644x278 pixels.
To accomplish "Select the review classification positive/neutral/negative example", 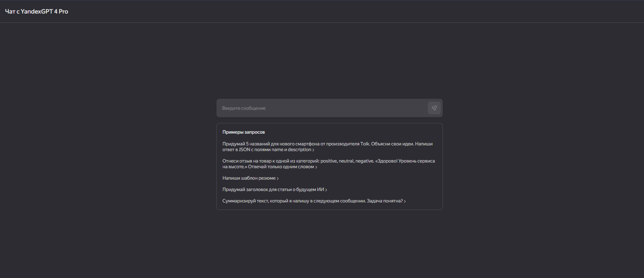I will [328, 164].
